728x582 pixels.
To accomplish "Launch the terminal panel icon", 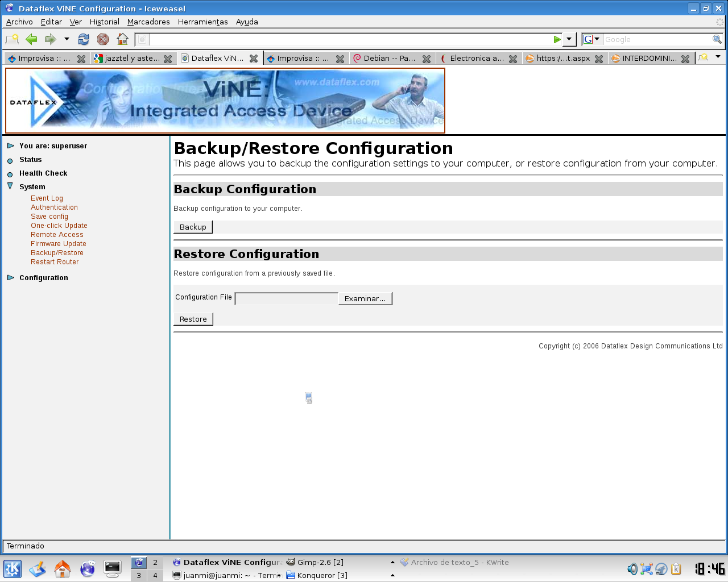I will pyautogui.click(x=113, y=569).
